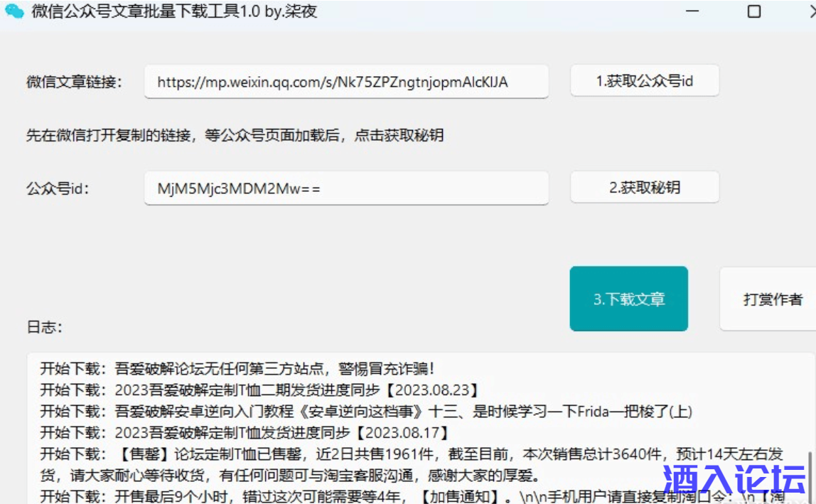Click the log area scrollbar
This screenshot has width=816, height=504.
pyautogui.click(x=810, y=478)
